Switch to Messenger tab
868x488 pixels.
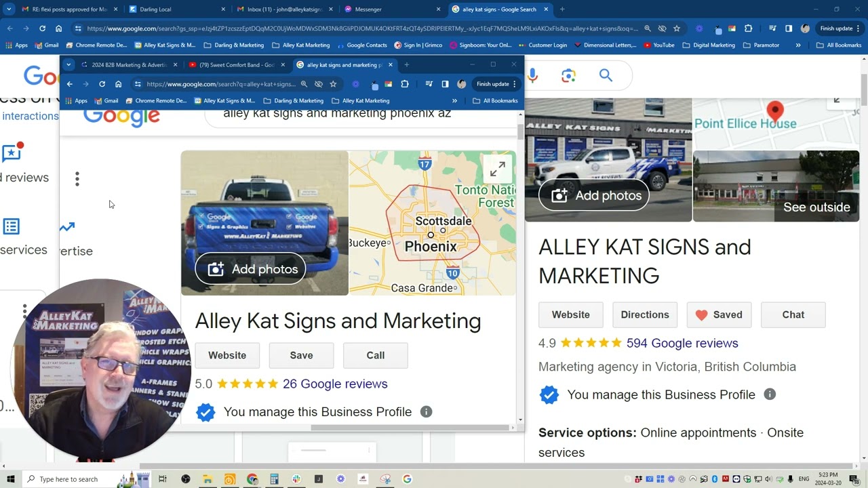click(393, 9)
